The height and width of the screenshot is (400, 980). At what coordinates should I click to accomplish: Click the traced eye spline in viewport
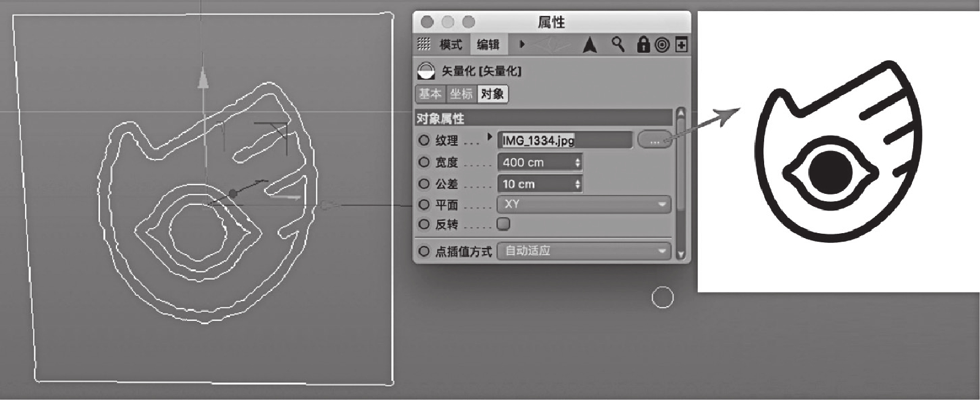click(x=198, y=231)
